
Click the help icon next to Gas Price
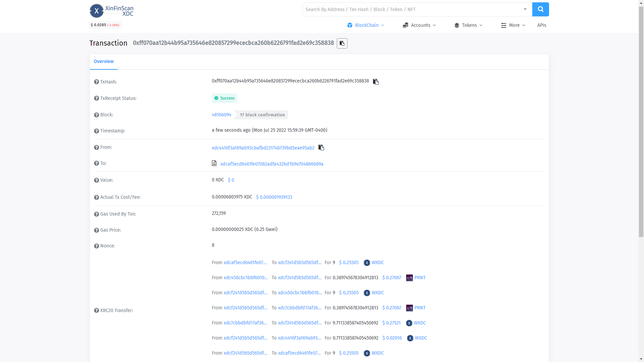coord(96,230)
